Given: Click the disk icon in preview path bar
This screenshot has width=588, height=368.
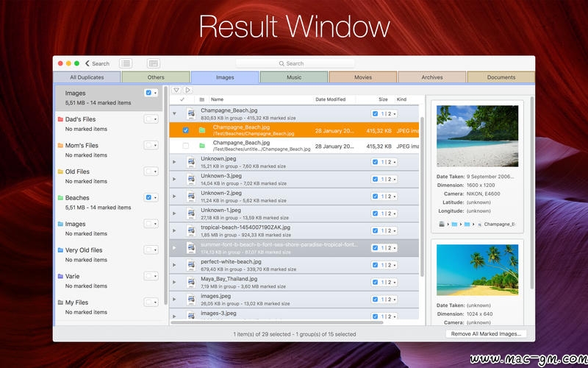Looking at the screenshot, I should click(442, 224).
